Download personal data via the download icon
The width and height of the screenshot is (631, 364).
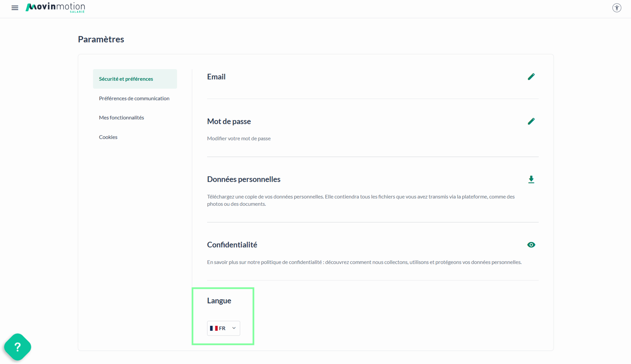531,180
